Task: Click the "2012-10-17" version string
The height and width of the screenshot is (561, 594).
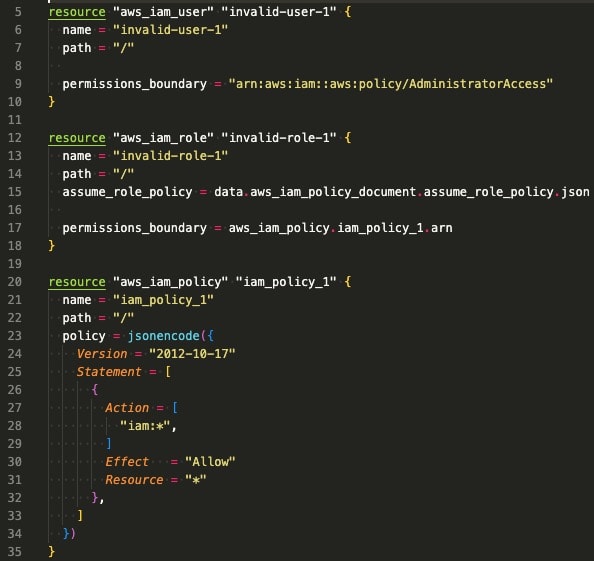Action: pyautogui.click(x=192, y=354)
